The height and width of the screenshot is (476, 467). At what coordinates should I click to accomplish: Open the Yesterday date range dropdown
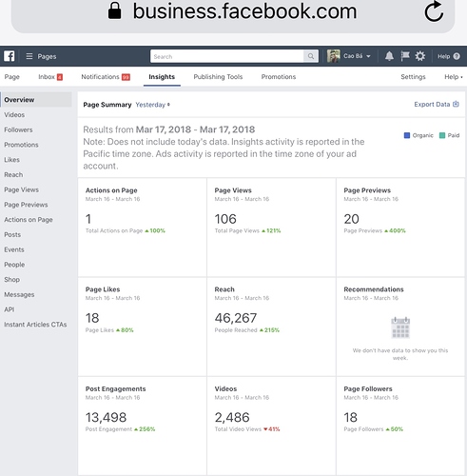pos(152,105)
